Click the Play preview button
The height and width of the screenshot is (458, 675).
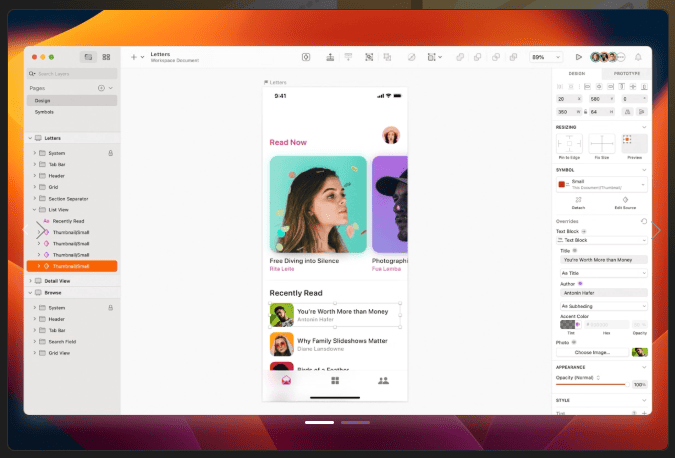point(578,57)
